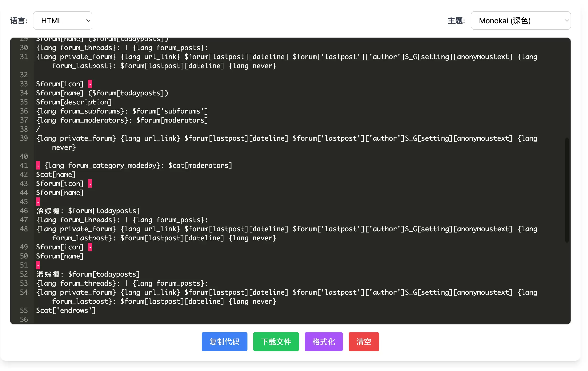Image resolution: width=588 pixels, height=371 pixels.
Task: Open the 语言 HTML language dropdown
Action: pos(63,21)
